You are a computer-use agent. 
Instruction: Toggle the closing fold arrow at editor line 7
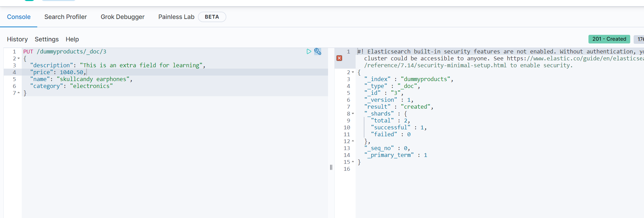[19, 93]
